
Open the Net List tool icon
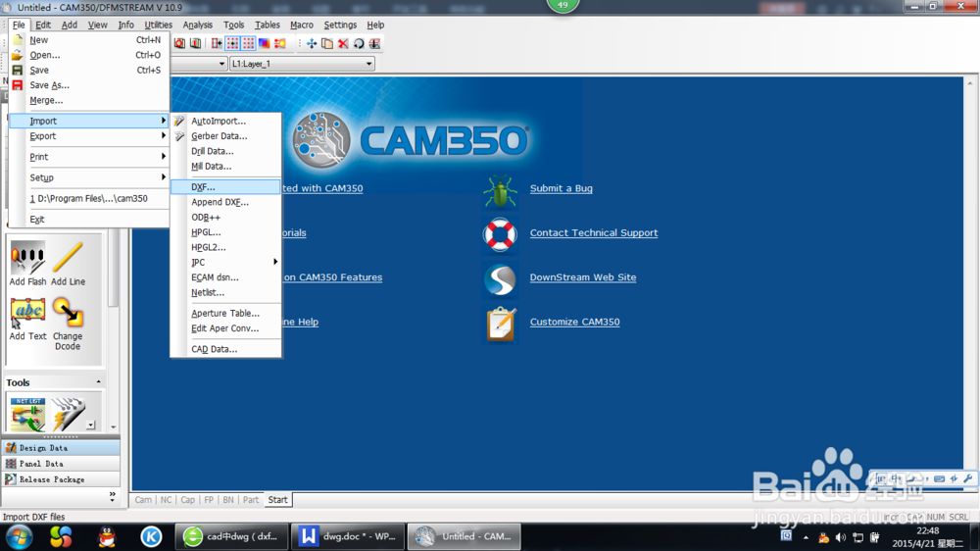pos(27,414)
